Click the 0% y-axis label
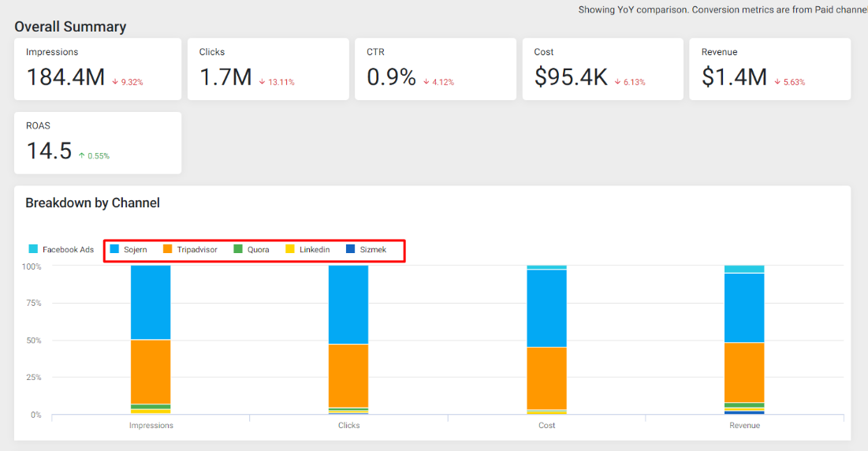868x451 pixels. (36, 415)
